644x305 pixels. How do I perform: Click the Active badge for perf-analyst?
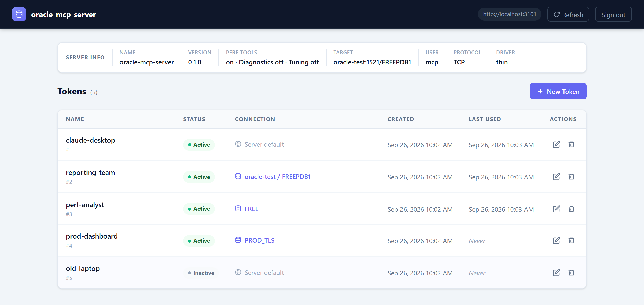tap(199, 209)
